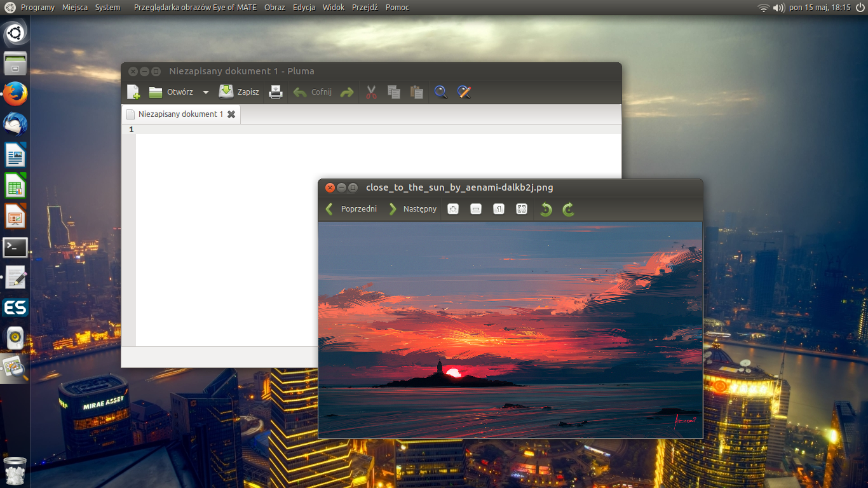Click the Wi-Fi network indicator
Screen dimensions: 868x488
tap(763, 8)
